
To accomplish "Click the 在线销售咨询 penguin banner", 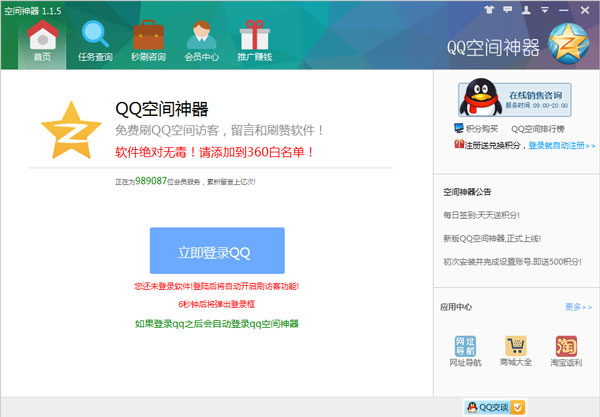I will pyautogui.click(x=515, y=99).
